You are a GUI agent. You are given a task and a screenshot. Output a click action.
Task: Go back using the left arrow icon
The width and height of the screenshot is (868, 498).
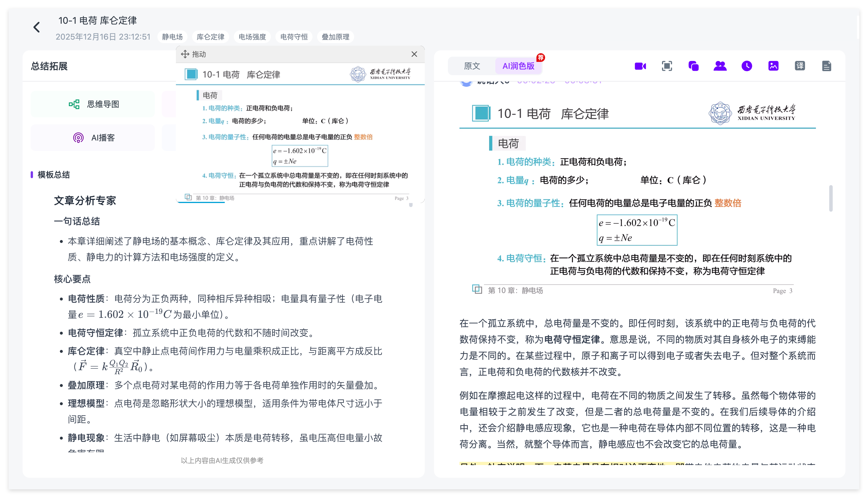pos(37,27)
